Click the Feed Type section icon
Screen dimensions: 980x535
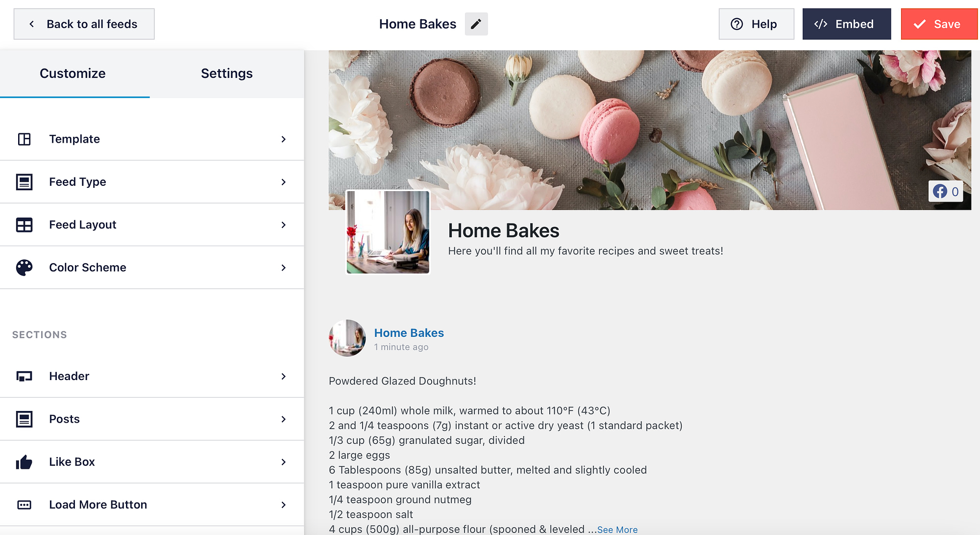click(24, 181)
